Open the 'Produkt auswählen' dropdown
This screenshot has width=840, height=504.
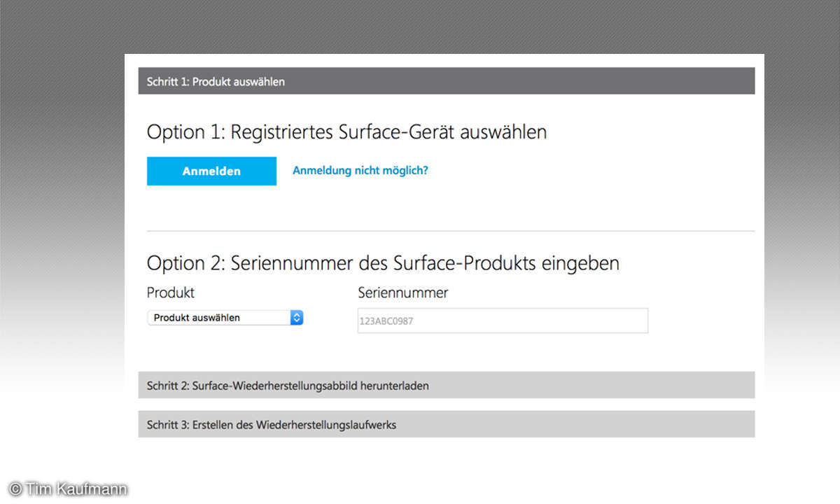[225, 318]
